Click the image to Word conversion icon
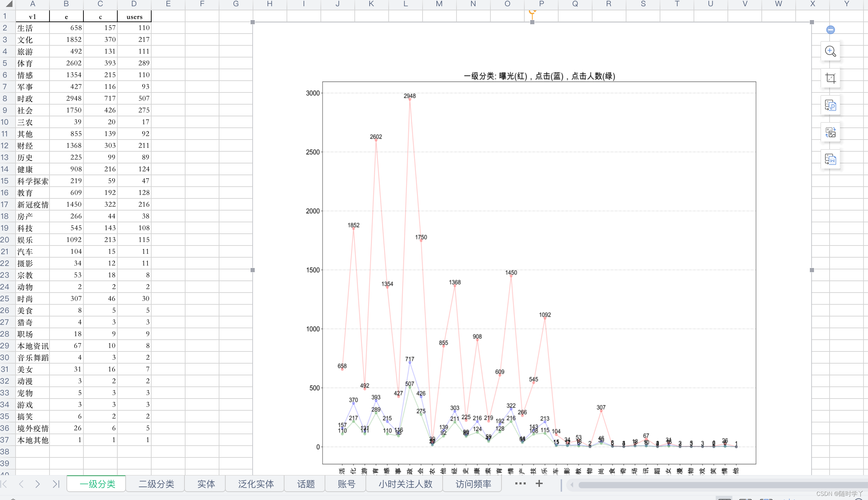 coord(830,159)
